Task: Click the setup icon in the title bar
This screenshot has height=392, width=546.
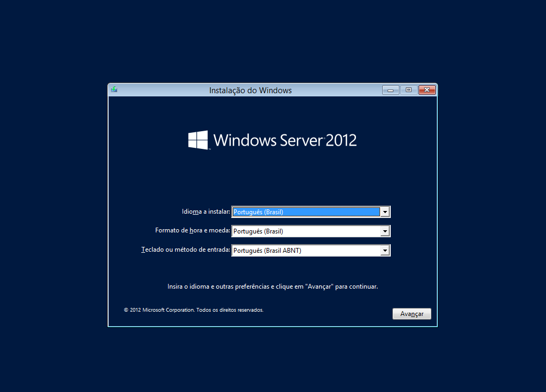Action: tap(114, 90)
